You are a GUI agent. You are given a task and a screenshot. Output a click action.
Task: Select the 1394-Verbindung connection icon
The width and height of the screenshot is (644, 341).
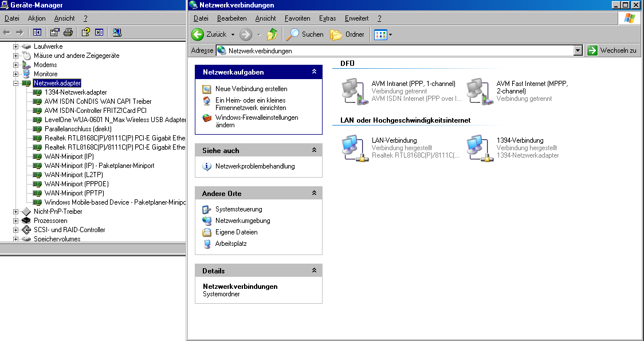(x=480, y=148)
